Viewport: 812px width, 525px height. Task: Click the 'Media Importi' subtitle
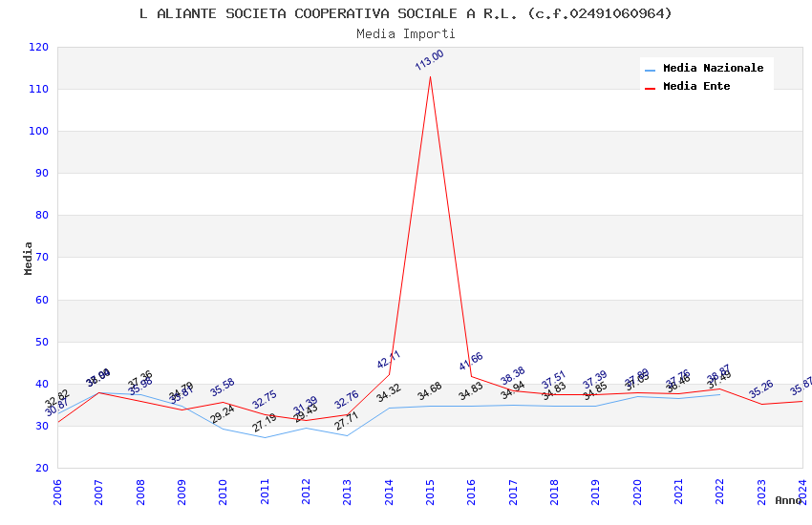[405, 33]
